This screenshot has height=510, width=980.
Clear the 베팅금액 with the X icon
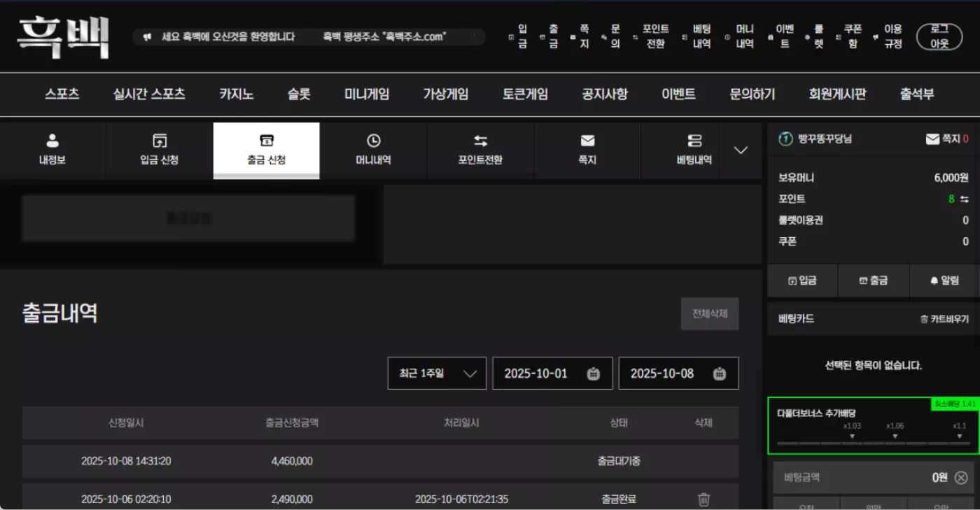pyautogui.click(x=961, y=478)
